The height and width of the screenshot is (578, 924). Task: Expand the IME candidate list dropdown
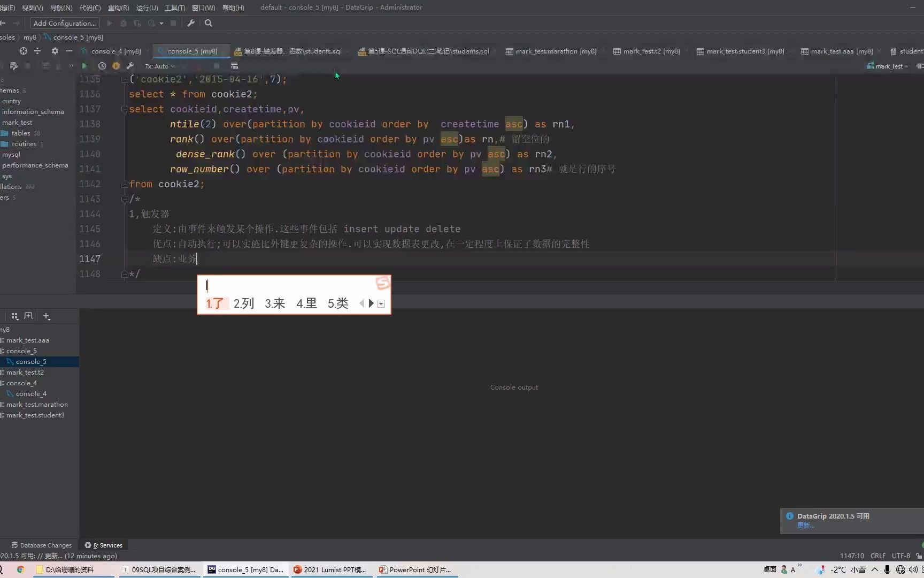click(381, 303)
